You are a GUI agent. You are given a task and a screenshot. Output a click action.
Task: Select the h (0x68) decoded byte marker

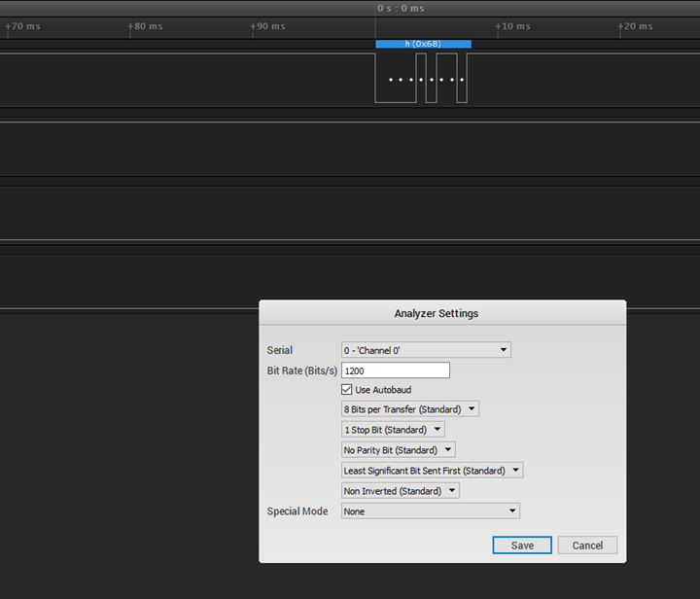(423, 44)
